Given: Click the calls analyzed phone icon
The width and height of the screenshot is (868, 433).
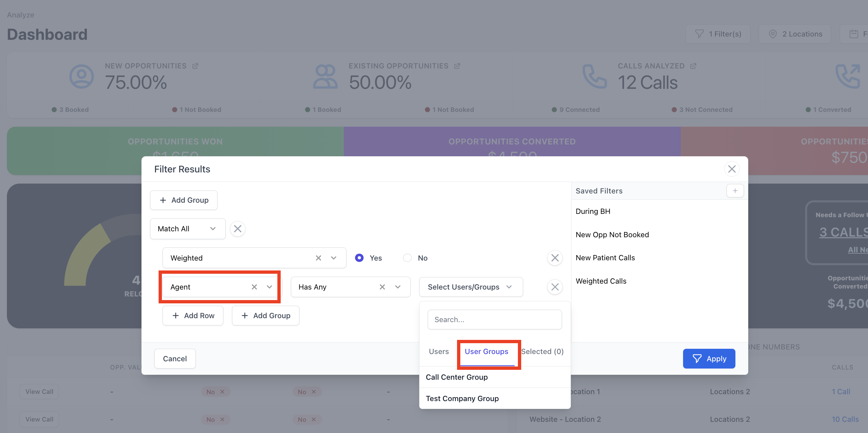Looking at the screenshot, I should tap(595, 76).
